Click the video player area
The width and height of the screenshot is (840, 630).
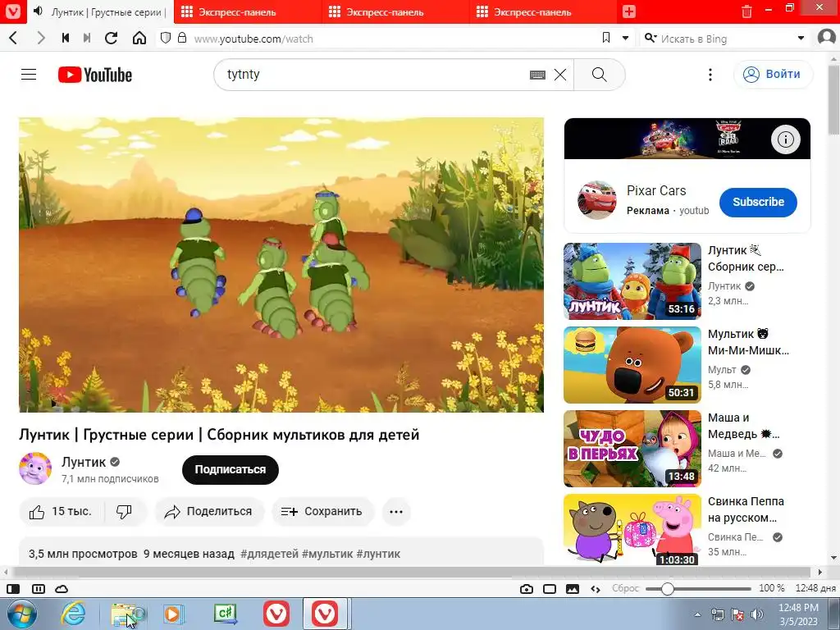click(x=281, y=265)
